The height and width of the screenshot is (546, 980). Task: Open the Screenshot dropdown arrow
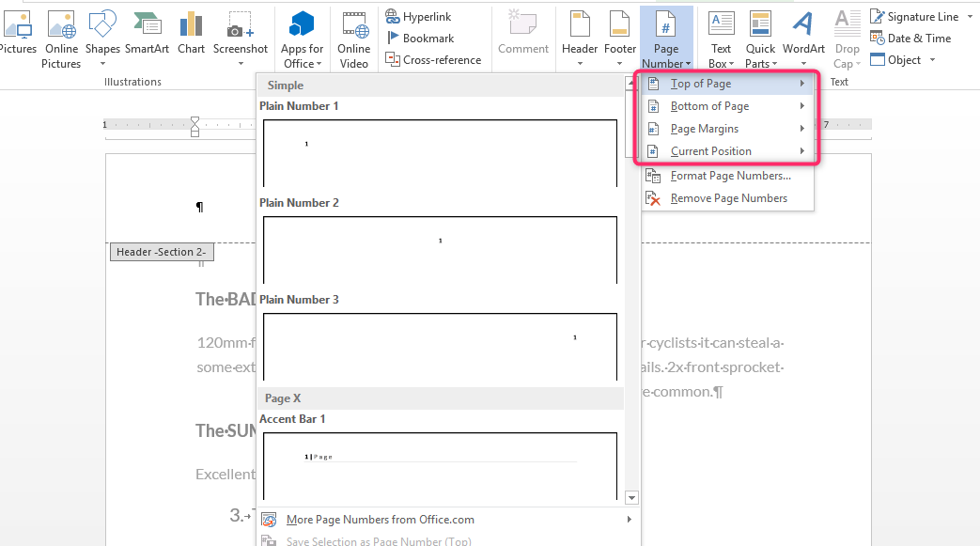(x=240, y=64)
